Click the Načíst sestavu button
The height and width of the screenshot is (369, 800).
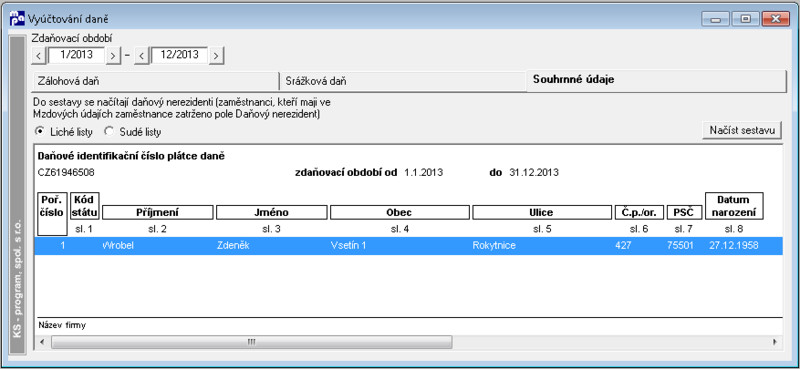click(x=742, y=130)
